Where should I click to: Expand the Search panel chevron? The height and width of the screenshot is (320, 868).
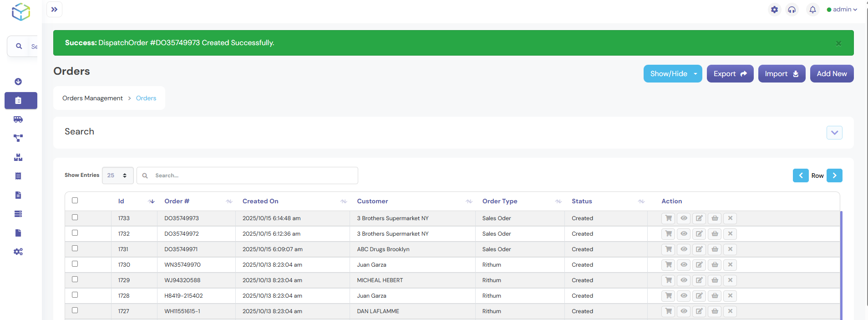click(834, 133)
